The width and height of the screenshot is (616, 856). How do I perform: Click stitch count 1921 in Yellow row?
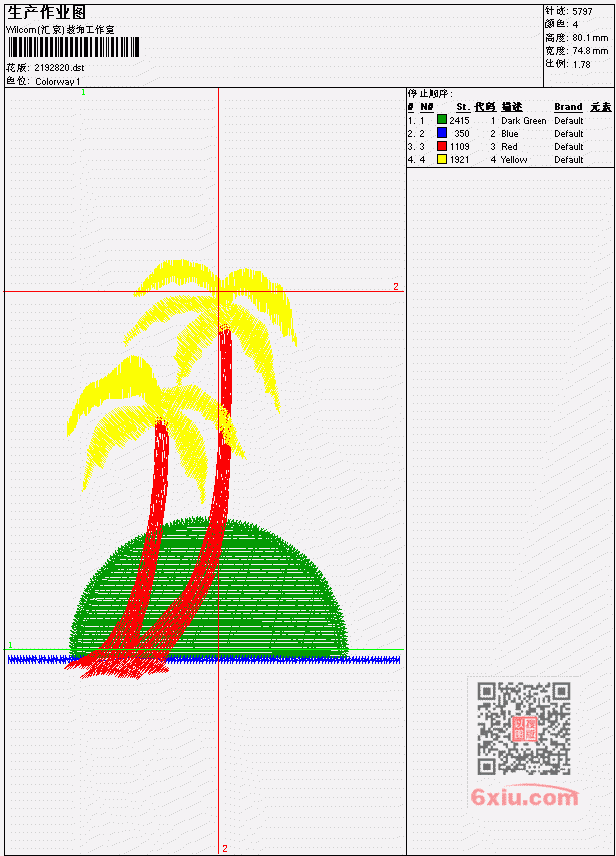pyautogui.click(x=459, y=160)
